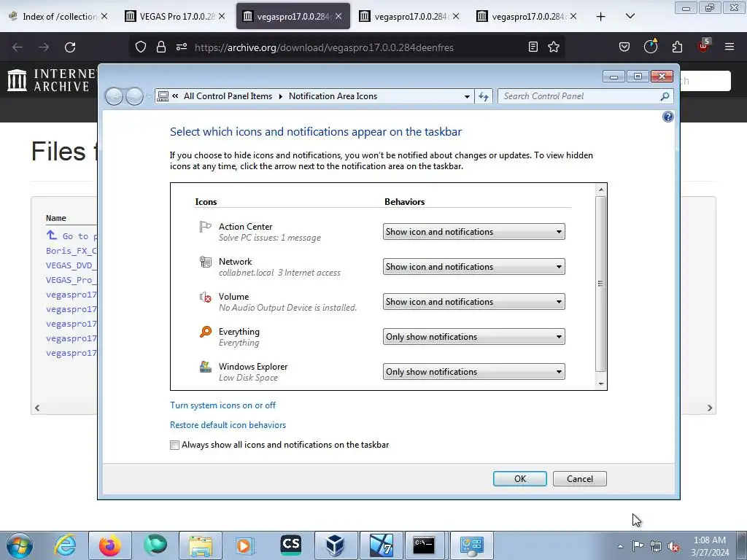Viewport: 747px width, 560px height.
Task: Open Windows Explorer behavior dropdown
Action: click(x=473, y=372)
